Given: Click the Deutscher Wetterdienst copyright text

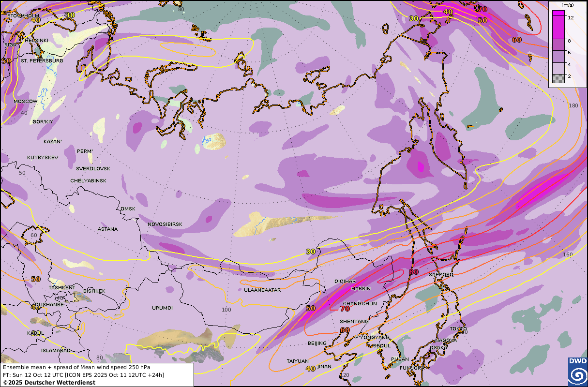Looking at the screenshot, I should click(x=49, y=382).
